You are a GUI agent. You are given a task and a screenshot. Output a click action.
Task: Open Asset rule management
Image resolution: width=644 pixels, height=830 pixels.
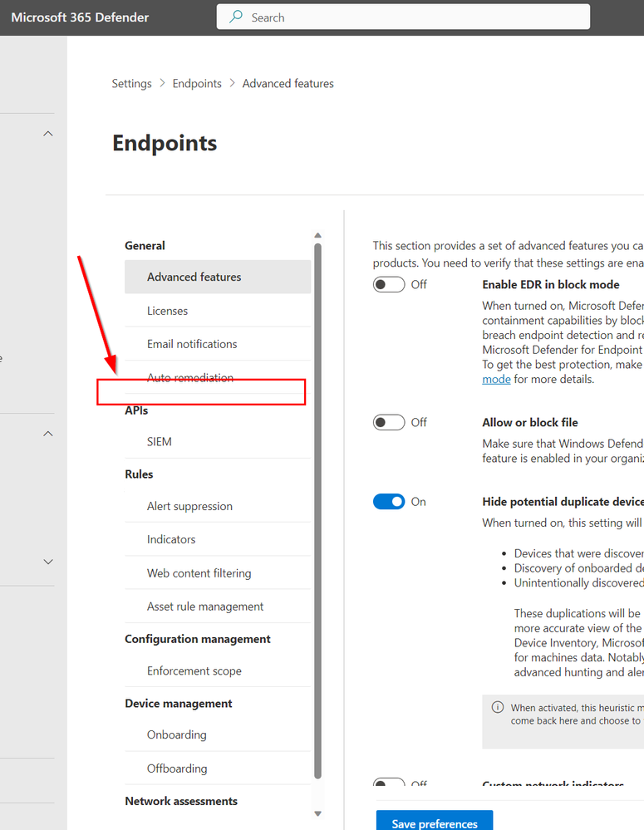coord(218,607)
